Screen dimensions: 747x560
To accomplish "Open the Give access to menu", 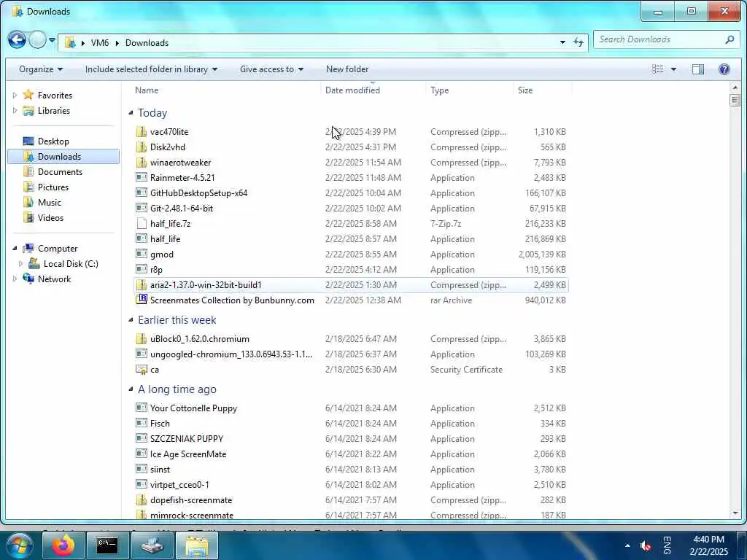I will click(271, 69).
